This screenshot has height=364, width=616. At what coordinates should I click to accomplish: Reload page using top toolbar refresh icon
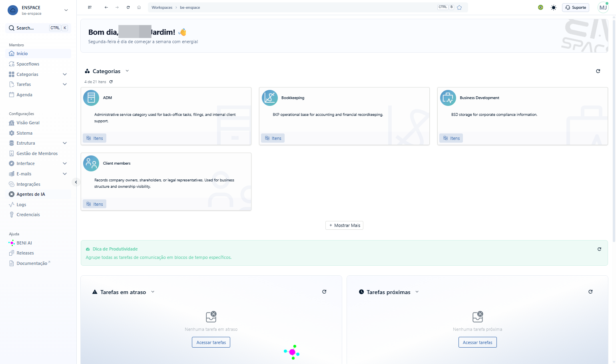pyautogui.click(x=128, y=8)
